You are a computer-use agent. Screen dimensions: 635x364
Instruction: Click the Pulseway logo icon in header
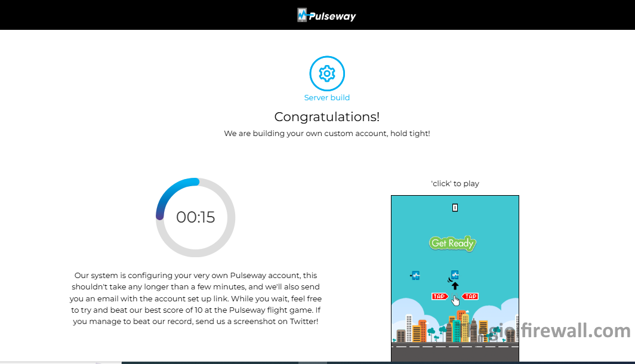pyautogui.click(x=303, y=15)
